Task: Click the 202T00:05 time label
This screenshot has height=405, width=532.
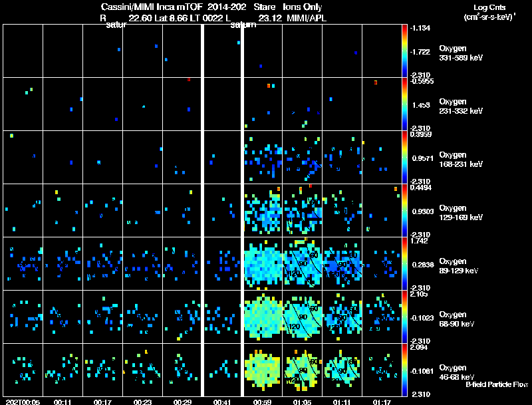Action: [x=23, y=402]
